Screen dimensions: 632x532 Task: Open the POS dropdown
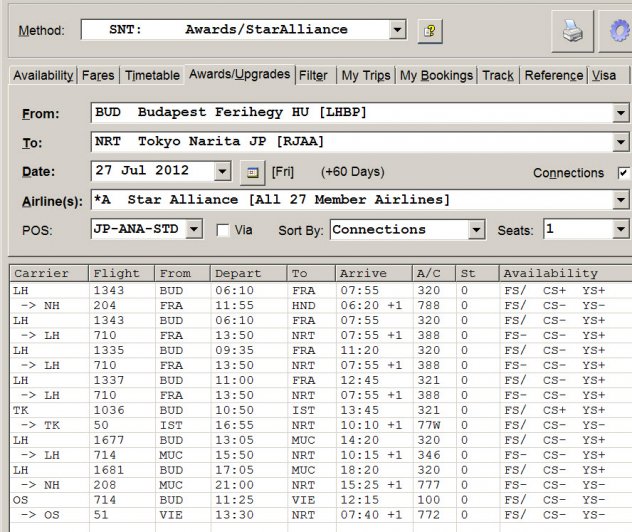point(194,230)
